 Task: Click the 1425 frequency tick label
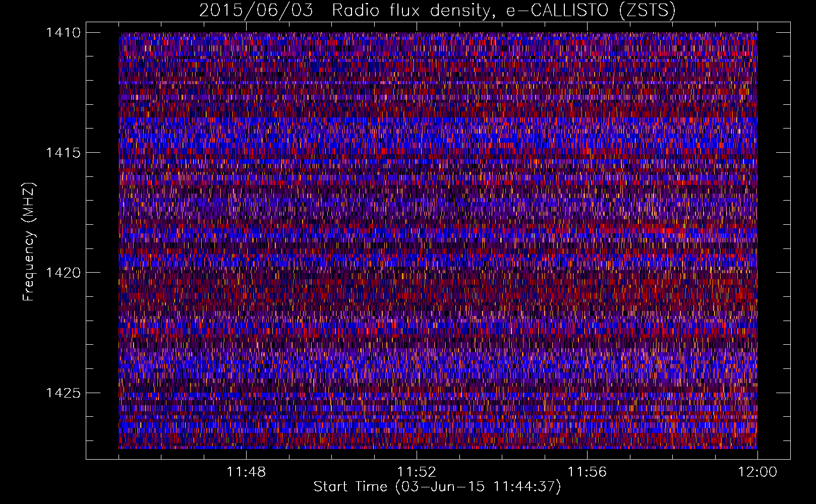(63, 393)
